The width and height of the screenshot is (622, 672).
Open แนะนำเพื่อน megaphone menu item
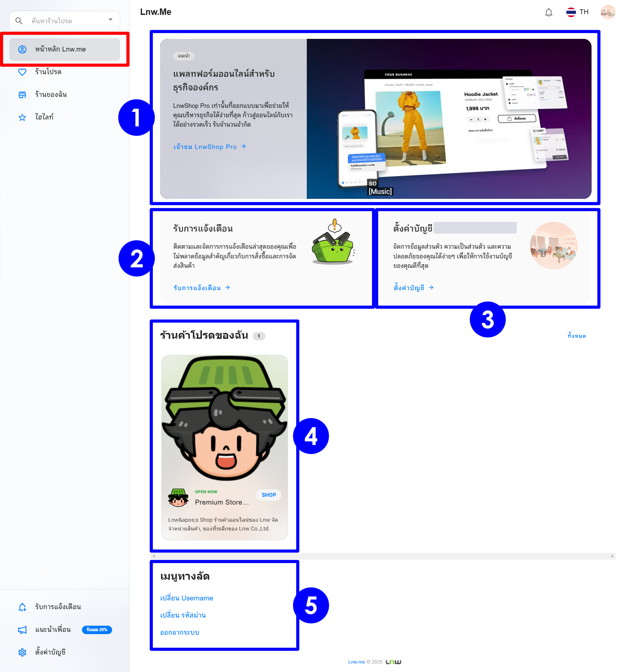[x=52, y=629]
